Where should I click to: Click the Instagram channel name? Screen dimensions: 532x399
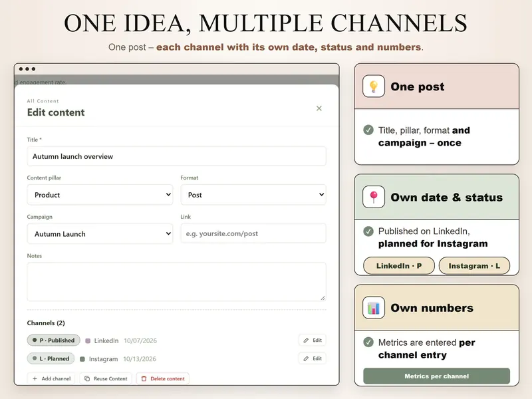pos(104,359)
